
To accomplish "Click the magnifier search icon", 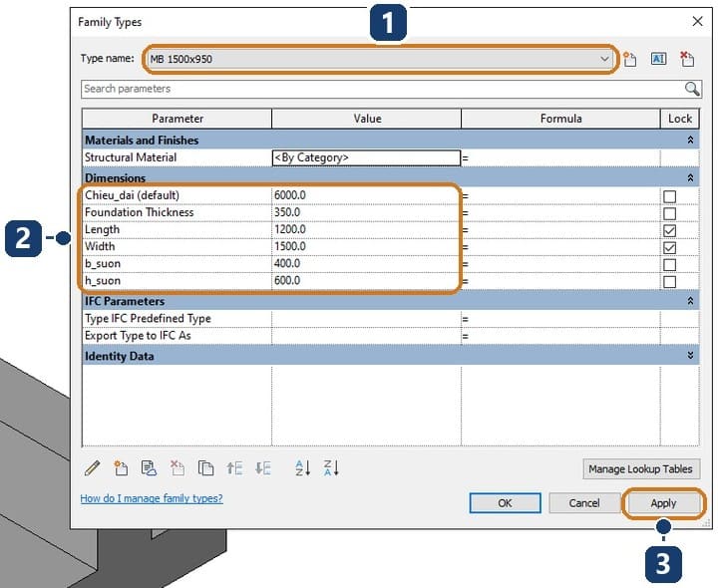I will pyautogui.click(x=692, y=89).
